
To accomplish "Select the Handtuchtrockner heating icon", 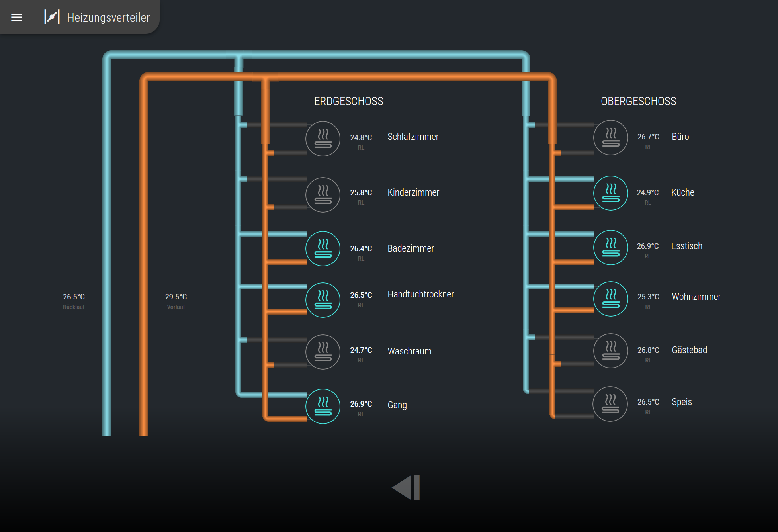I will click(323, 300).
